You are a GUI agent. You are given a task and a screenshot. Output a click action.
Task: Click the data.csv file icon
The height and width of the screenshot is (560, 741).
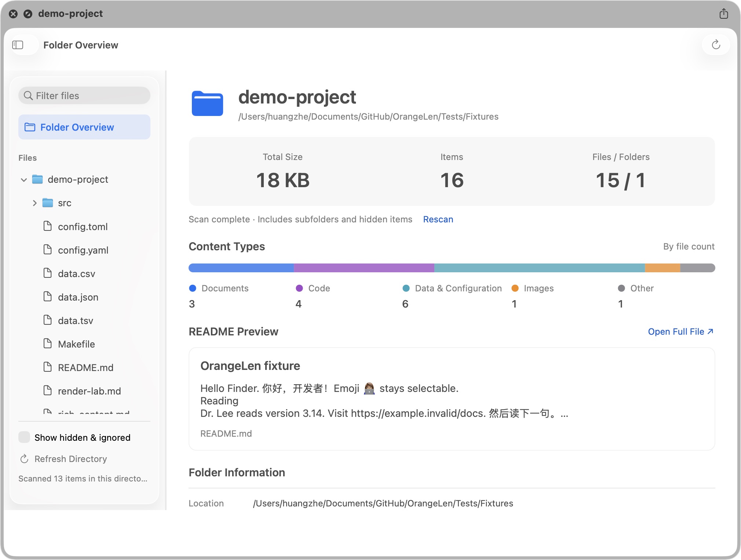(x=47, y=273)
